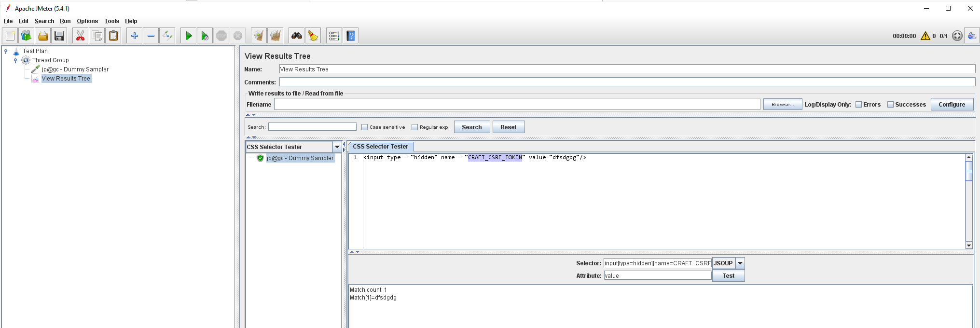This screenshot has height=328, width=980.
Task: Open the Search menu
Action: (x=44, y=21)
